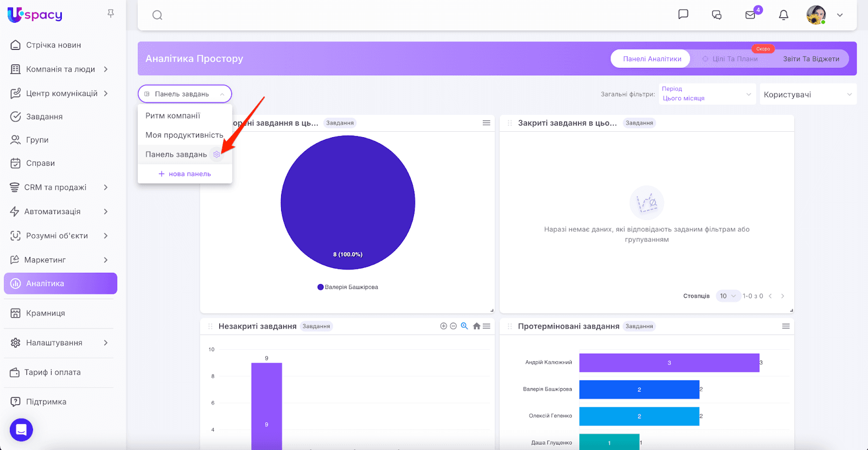The width and height of the screenshot is (868, 450).
Task: Select Ритм компанії from panel list
Action: pyautogui.click(x=173, y=115)
